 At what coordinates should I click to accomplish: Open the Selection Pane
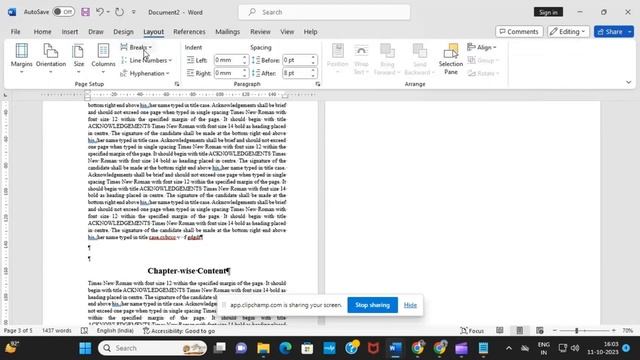[x=451, y=59]
